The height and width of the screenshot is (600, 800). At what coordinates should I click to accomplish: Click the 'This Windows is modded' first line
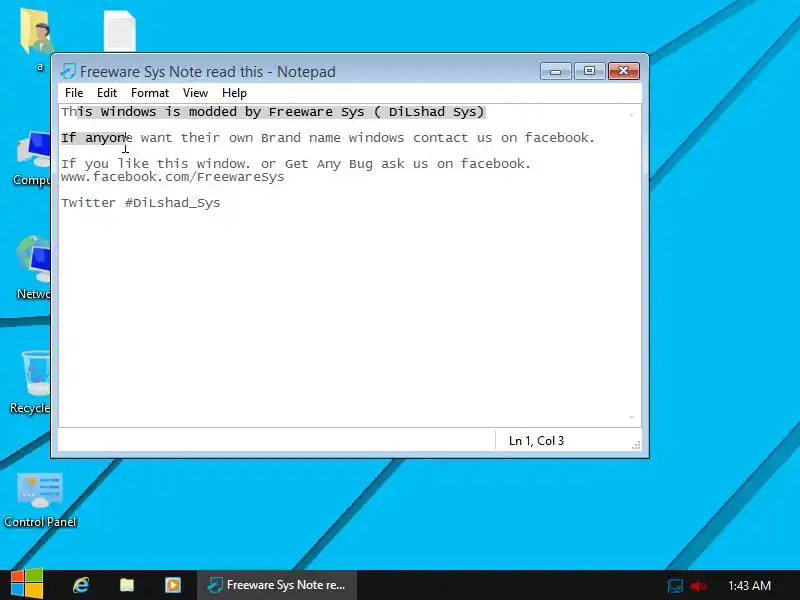tap(272, 112)
